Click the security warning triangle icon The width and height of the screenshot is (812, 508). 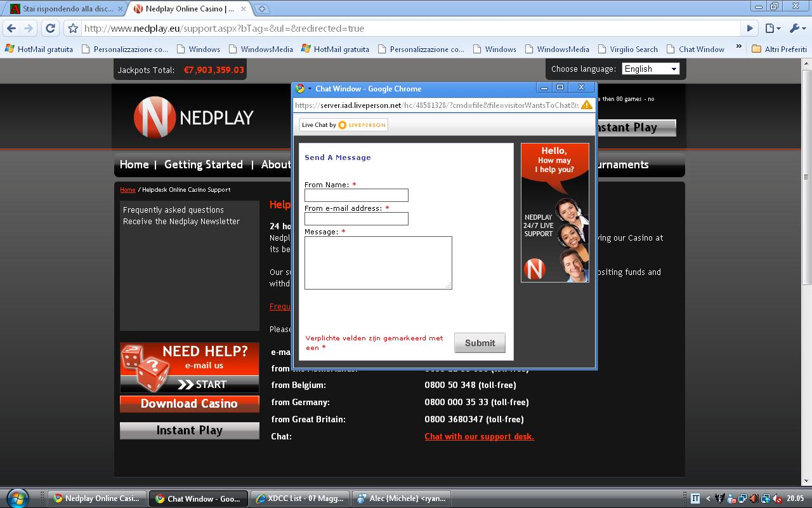586,105
